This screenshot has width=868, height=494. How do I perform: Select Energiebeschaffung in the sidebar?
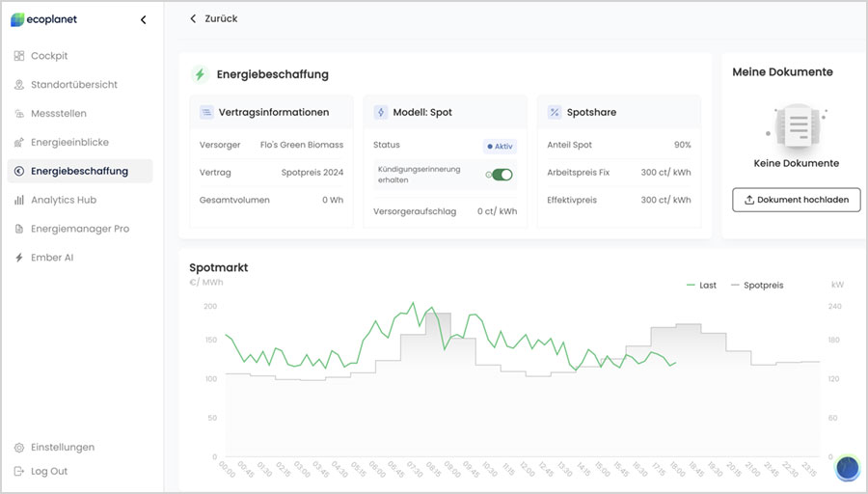point(80,171)
